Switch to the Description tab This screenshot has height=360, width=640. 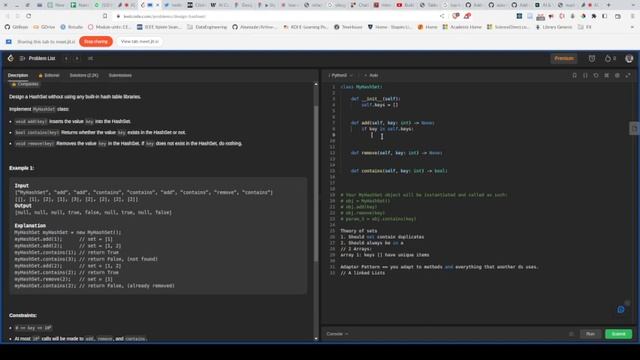coord(18,76)
